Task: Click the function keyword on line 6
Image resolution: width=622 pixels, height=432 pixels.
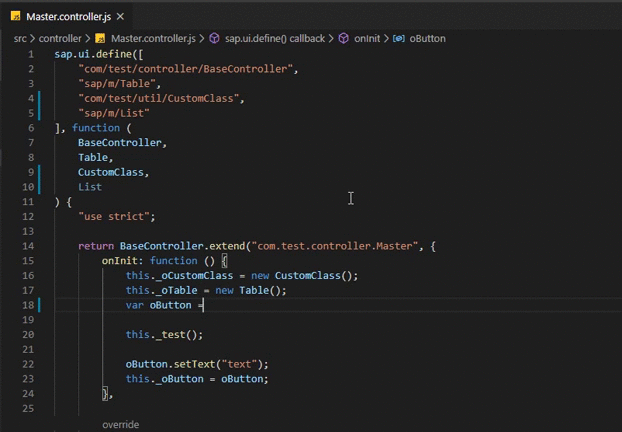Action: click(96, 128)
